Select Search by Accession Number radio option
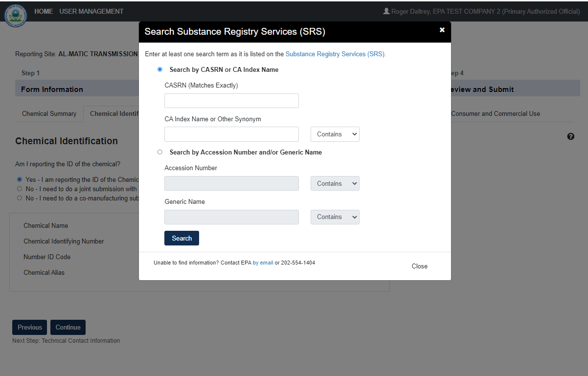Screen dimensions: 588x376 point(160,152)
